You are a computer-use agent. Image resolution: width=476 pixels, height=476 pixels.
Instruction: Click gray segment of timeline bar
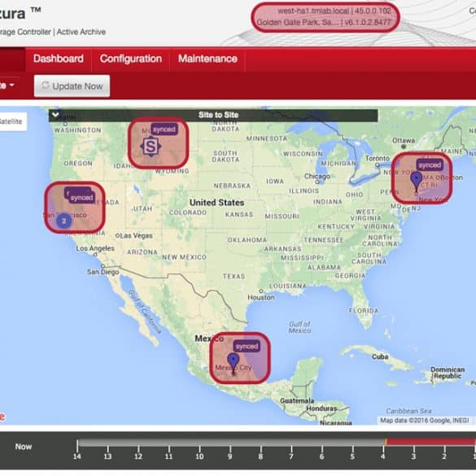pos(231,442)
